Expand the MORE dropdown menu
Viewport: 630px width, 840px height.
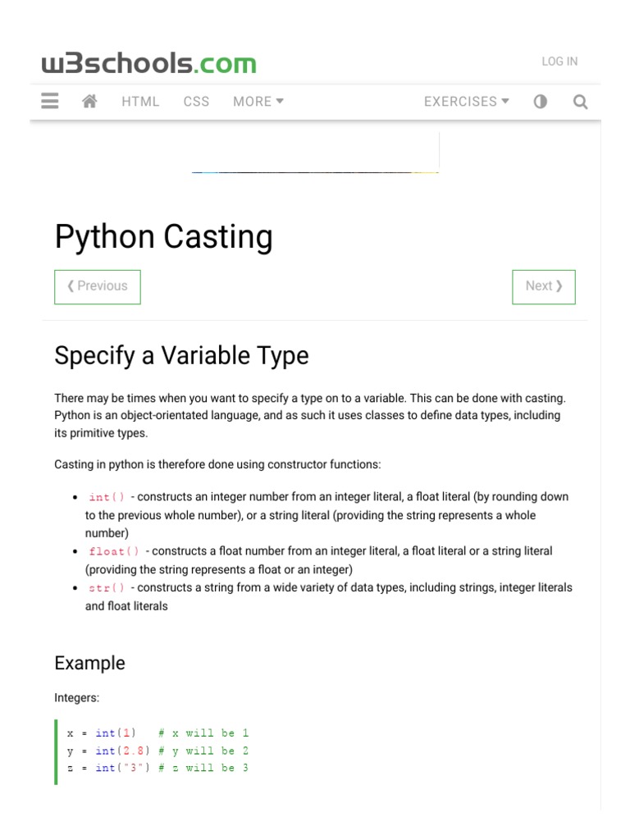click(x=258, y=102)
